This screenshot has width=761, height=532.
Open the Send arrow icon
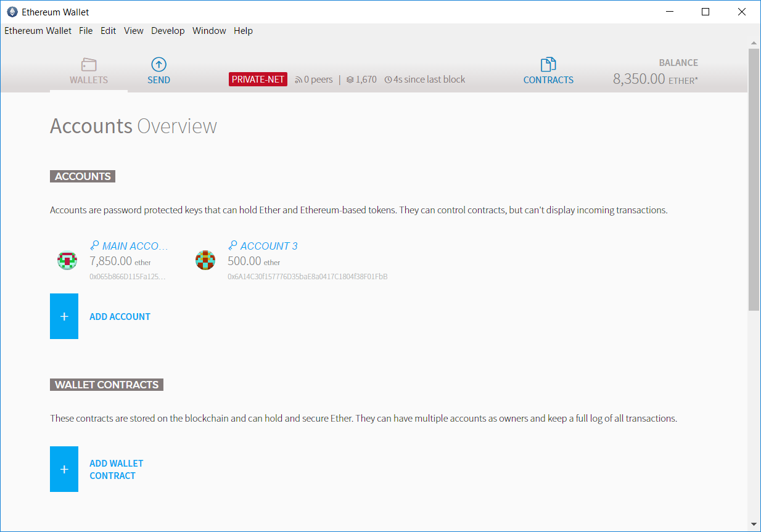[x=158, y=64]
